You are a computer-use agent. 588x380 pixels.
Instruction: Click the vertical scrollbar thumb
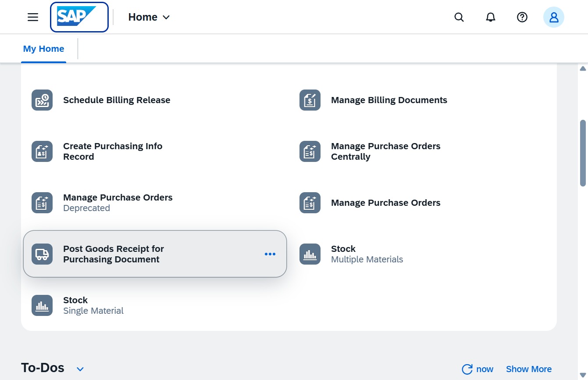[x=583, y=153]
